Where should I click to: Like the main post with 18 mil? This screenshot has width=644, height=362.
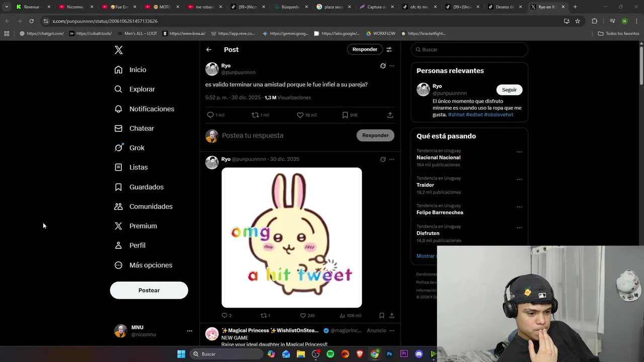point(306,115)
